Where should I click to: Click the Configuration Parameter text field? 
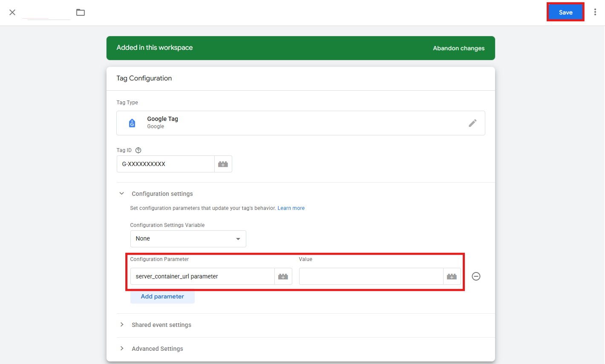click(202, 276)
